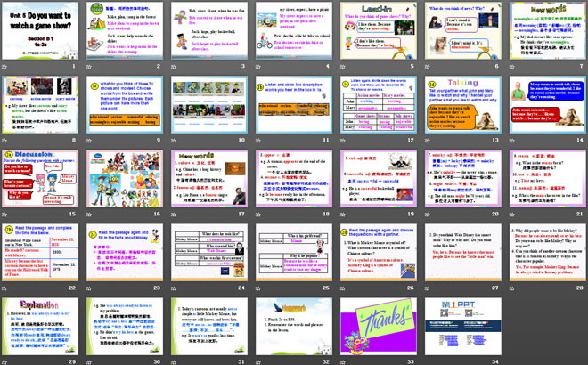Select slide 16 with cartoon character pictures
Image resolution: width=588 pixels, height=365 pixels.
point(123,178)
